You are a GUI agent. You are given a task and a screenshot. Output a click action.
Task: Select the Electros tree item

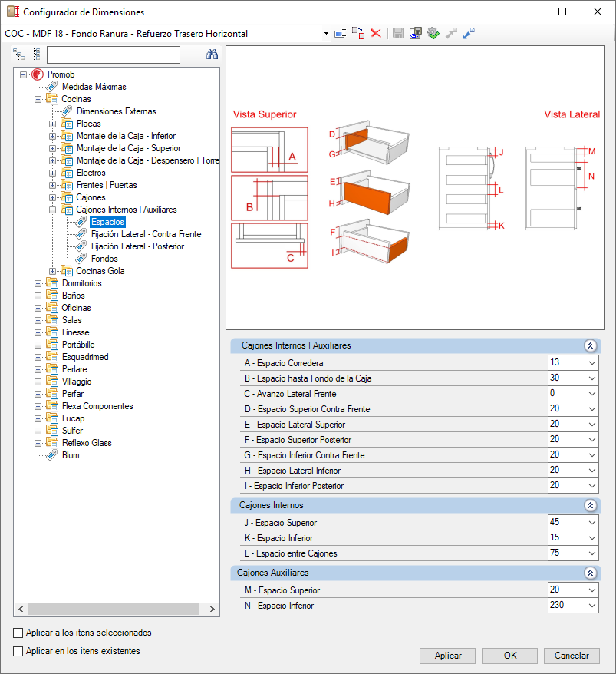coord(91,173)
